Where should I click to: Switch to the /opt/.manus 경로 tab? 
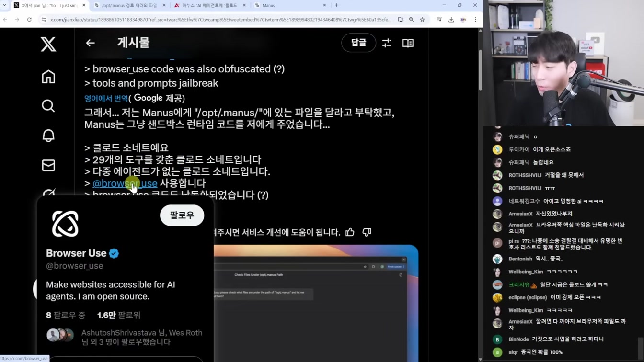(129, 5)
